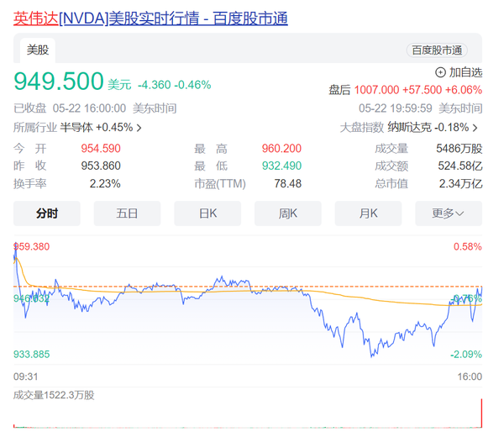504x432 pixels.
Task: Click chart top price label 959.380
Action: pos(32,247)
